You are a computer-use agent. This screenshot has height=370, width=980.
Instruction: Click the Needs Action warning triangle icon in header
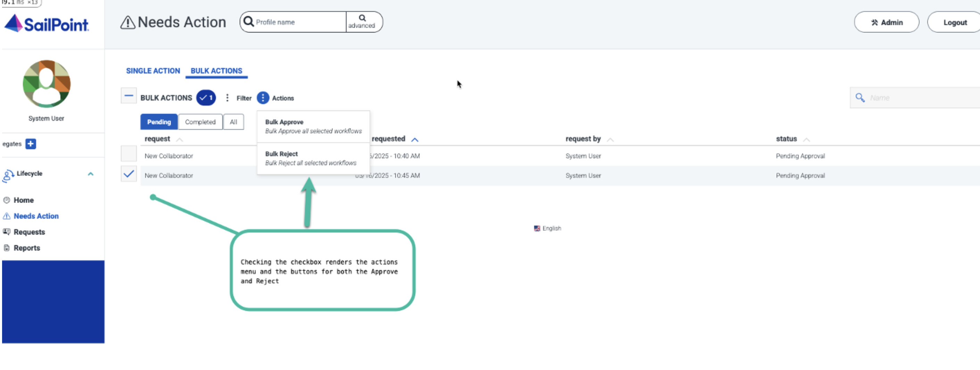pos(128,23)
